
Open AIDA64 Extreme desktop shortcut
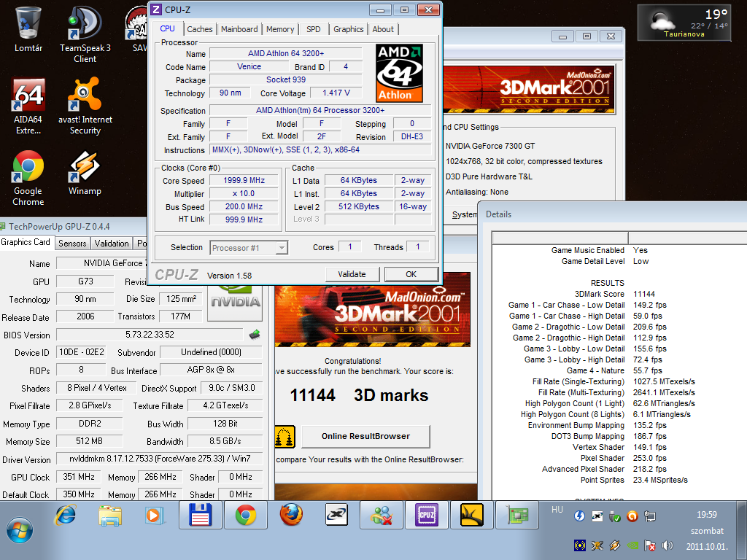tap(28, 106)
